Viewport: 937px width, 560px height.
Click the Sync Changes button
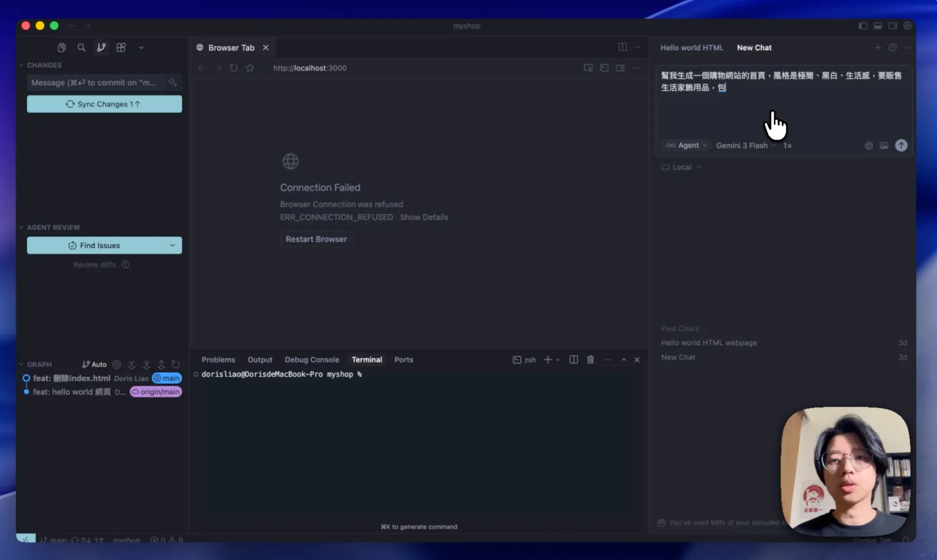coord(104,104)
